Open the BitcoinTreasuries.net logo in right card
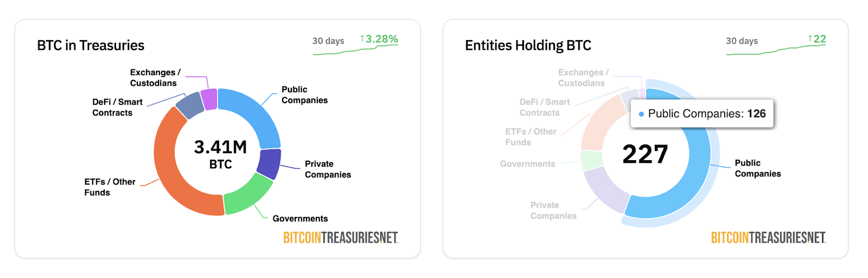868x278 pixels. pyautogui.click(x=768, y=238)
